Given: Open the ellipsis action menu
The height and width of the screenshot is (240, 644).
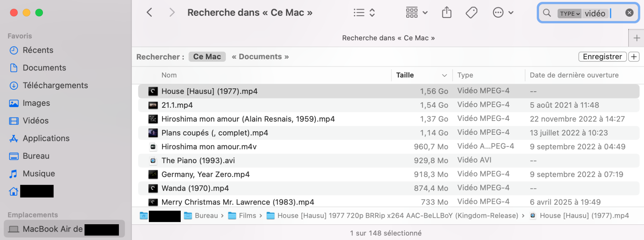Looking at the screenshot, I should [503, 13].
